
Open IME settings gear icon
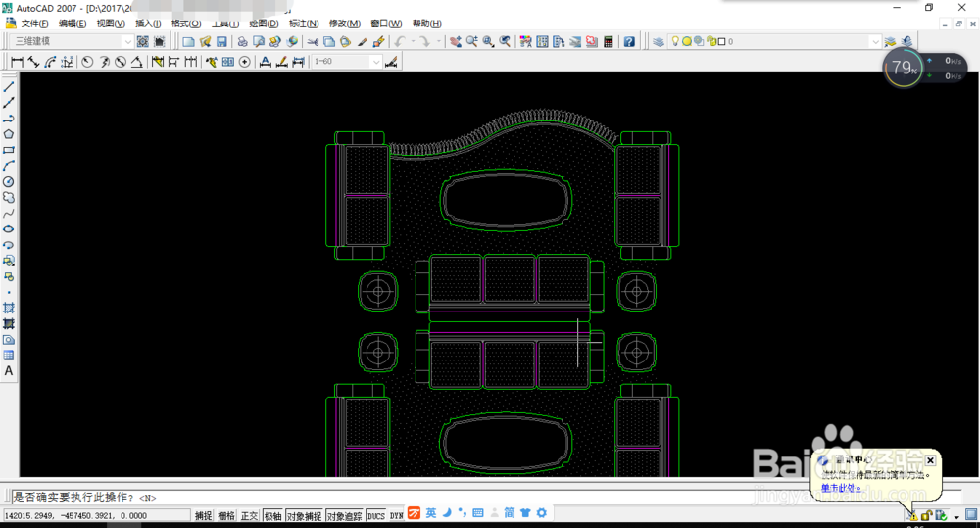point(541,513)
